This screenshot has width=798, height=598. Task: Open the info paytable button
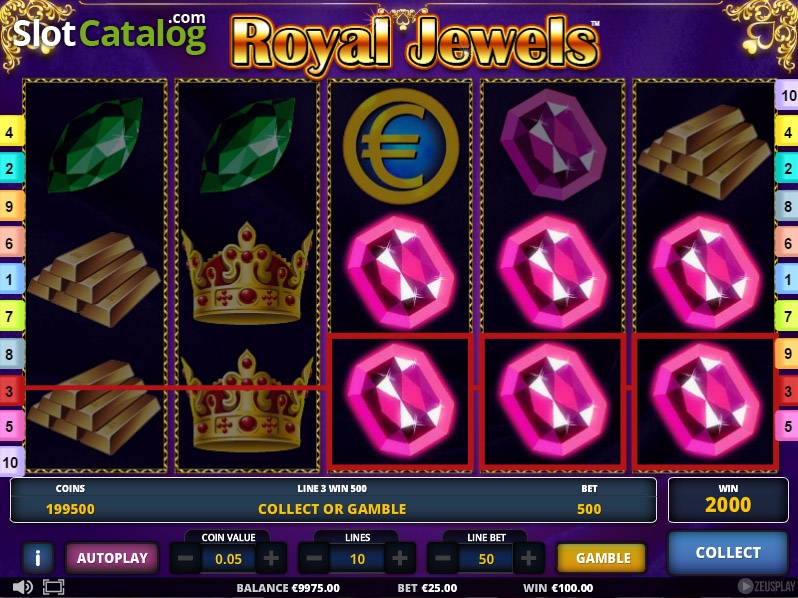click(x=38, y=558)
